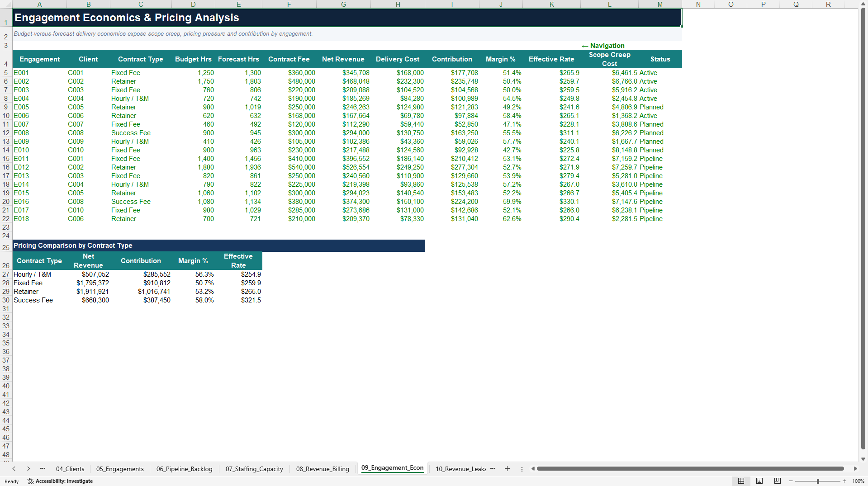Image resolution: width=868 pixels, height=486 pixels.
Task: Select cell E001
Action: (x=39, y=73)
